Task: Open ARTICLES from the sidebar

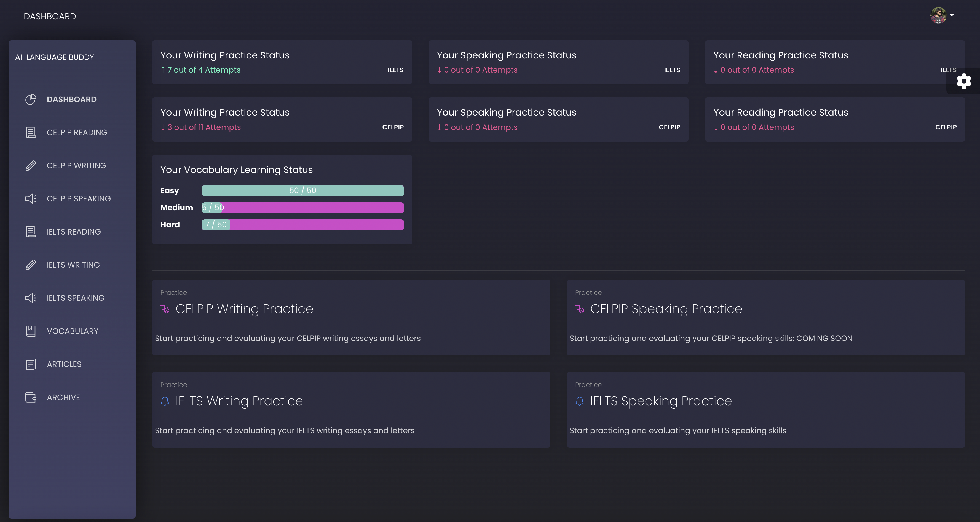Action: pyautogui.click(x=64, y=364)
